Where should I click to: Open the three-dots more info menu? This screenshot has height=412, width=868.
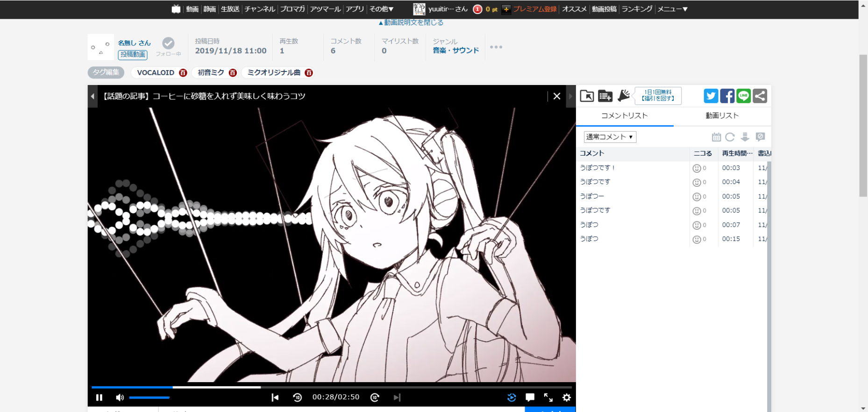[496, 47]
